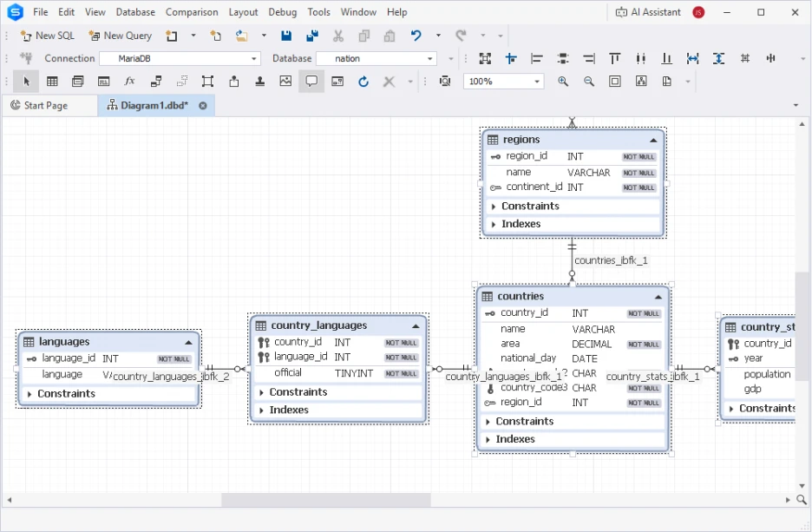Click the Align Lefts icon
The width and height of the screenshot is (812, 532).
(537, 58)
